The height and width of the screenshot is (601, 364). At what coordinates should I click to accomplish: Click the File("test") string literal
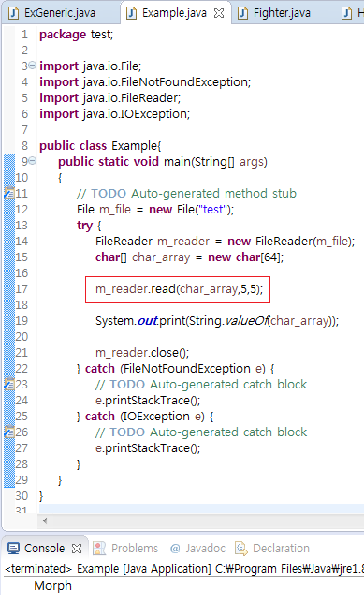(213, 210)
